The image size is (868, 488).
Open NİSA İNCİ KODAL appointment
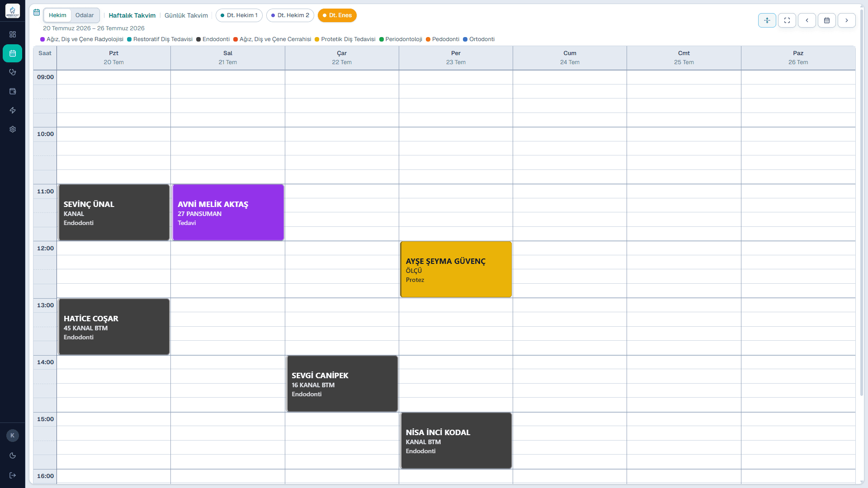[456, 441]
